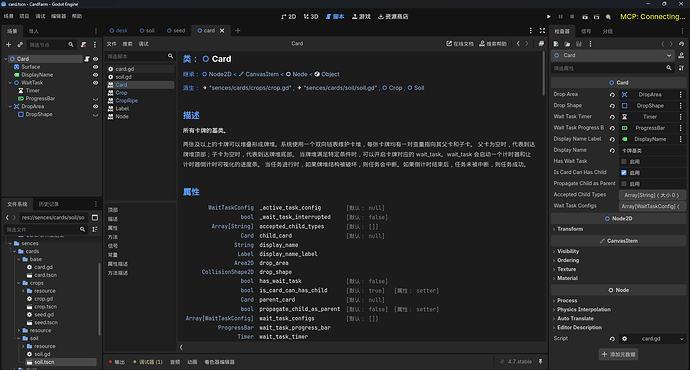690x370 pixels.
Task: Enable Propagate Child as Parent checkbox
Action: [x=624, y=184]
